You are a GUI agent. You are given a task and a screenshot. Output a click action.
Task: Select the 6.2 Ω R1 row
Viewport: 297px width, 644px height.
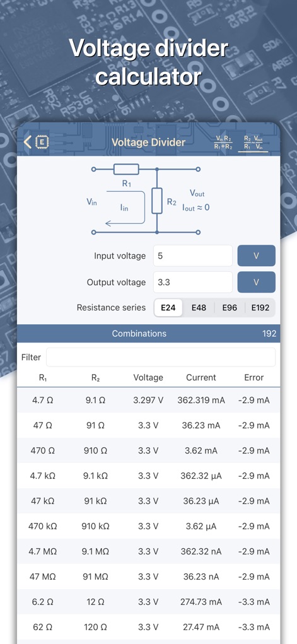(x=148, y=602)
